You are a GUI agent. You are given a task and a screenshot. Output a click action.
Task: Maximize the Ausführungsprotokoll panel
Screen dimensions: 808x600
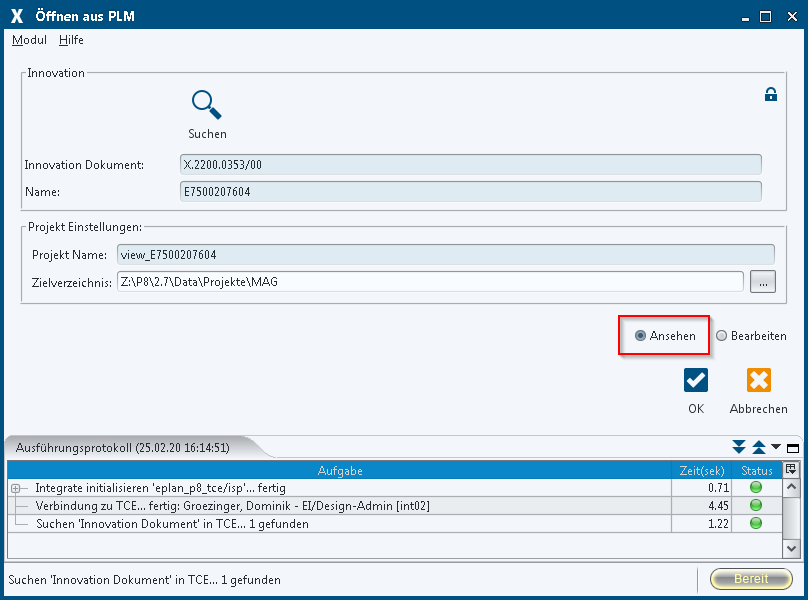tap(793, 448)
